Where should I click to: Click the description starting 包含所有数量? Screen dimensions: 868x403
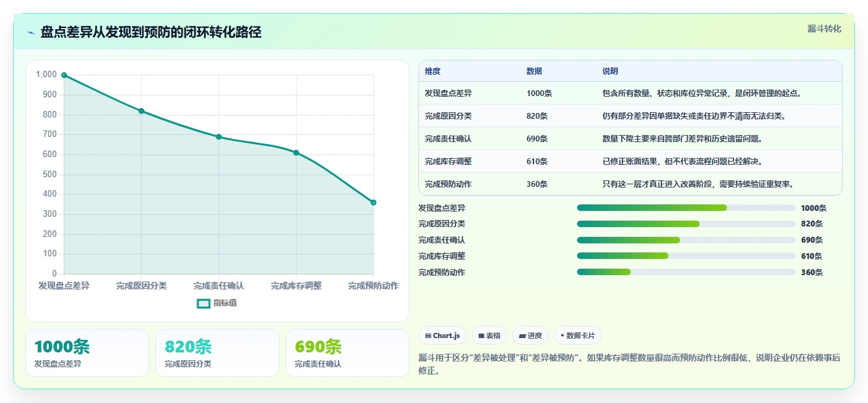coord(702,93)
